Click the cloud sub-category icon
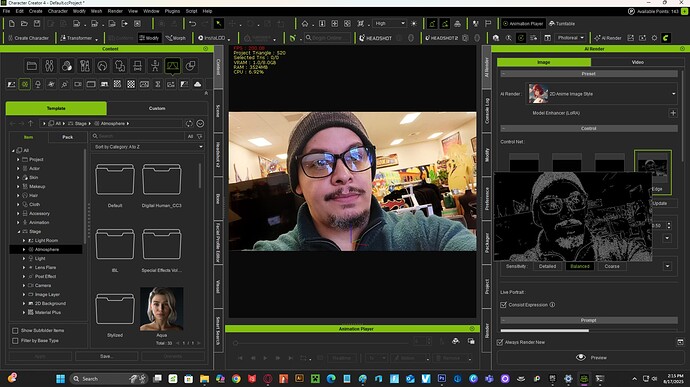 pyautogui.click(x=198, y=84)
